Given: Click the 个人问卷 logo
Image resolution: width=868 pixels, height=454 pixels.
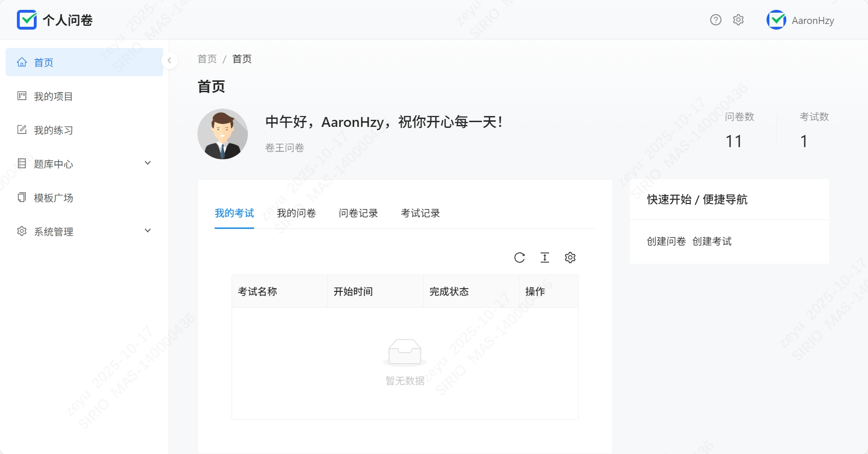Looking at the screenshot, I should click(x=55, y=20).
